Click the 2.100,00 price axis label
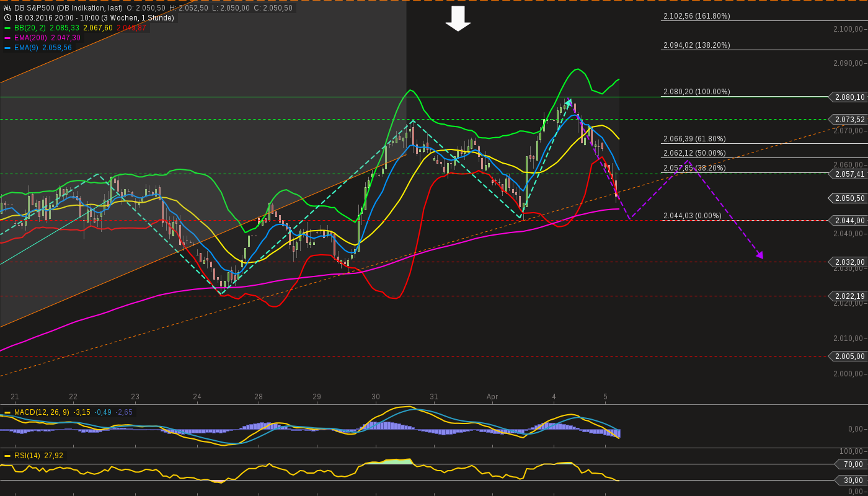Image resolution: width=868 pixels, height=496 pixels. pyautogui.click(x=848, y=29)
